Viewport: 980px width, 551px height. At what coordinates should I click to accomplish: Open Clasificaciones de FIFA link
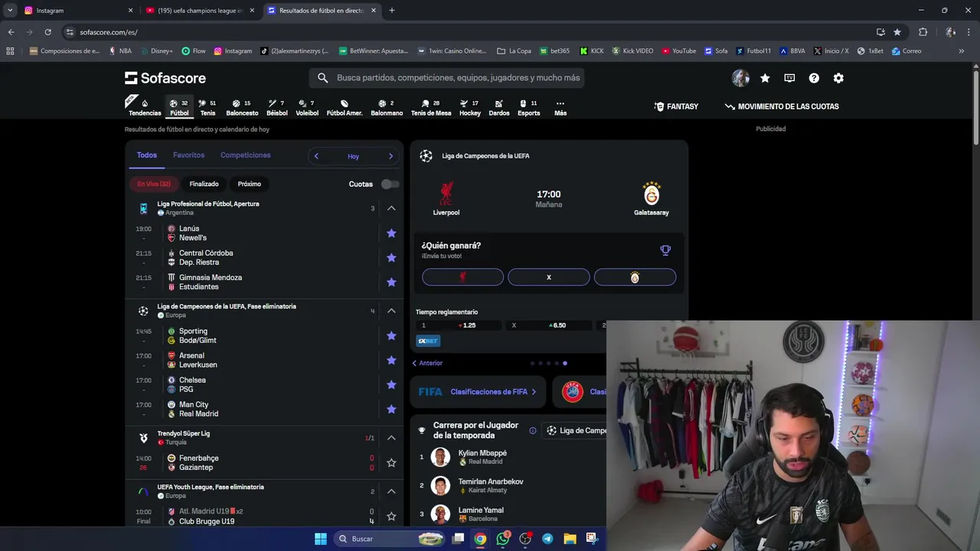tap(478, 392)
